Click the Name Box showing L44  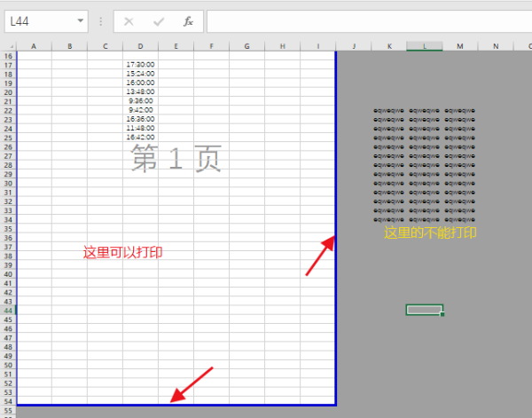pos(40,20)
